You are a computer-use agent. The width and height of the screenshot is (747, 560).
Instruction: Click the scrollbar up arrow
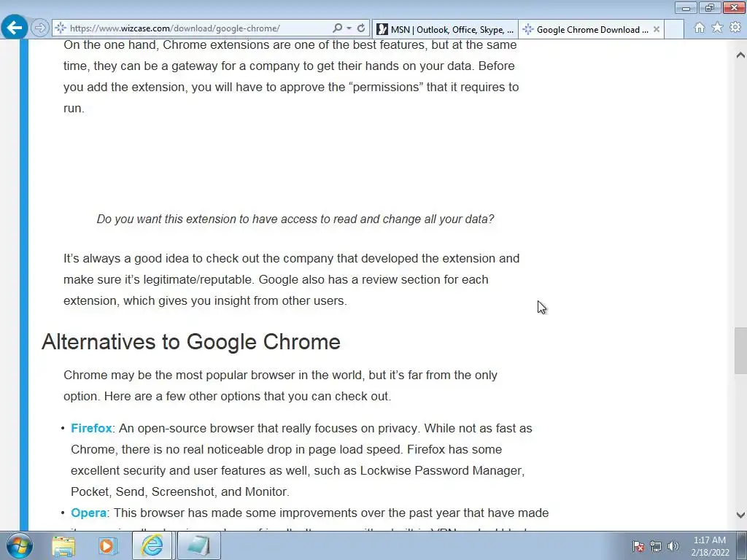click(x=740, y=55)
